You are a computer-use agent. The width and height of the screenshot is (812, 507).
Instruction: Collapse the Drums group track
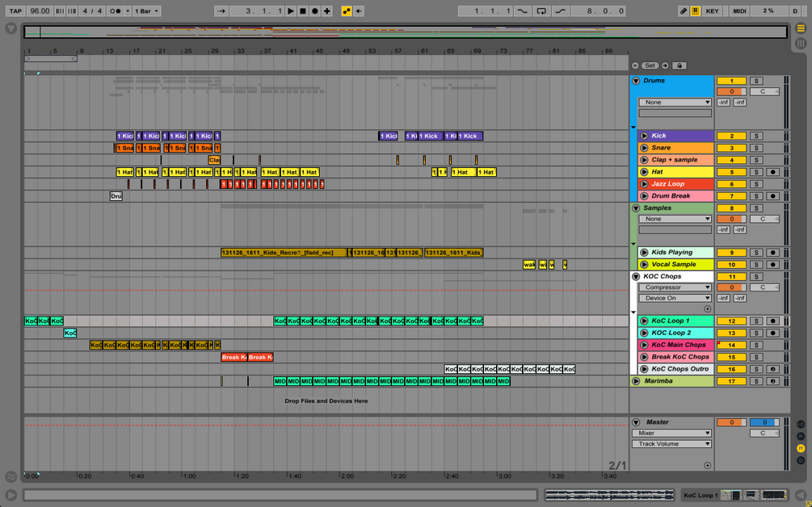pos(636,81)
